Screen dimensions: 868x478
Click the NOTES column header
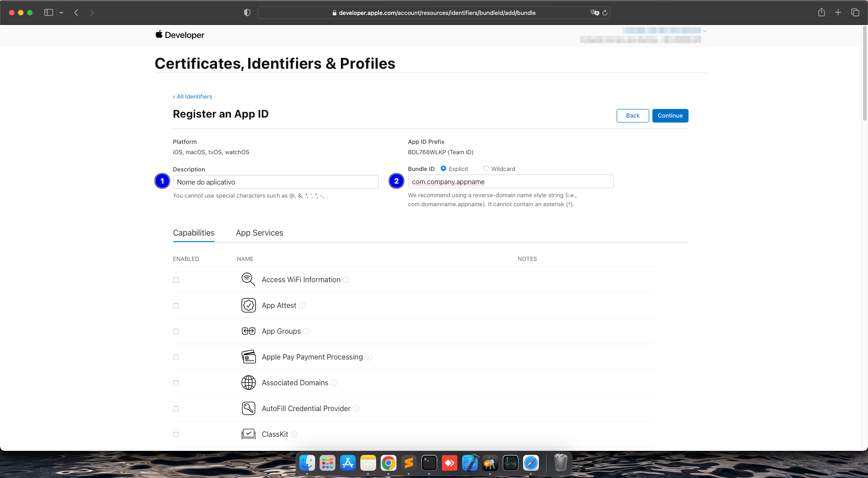527,259
